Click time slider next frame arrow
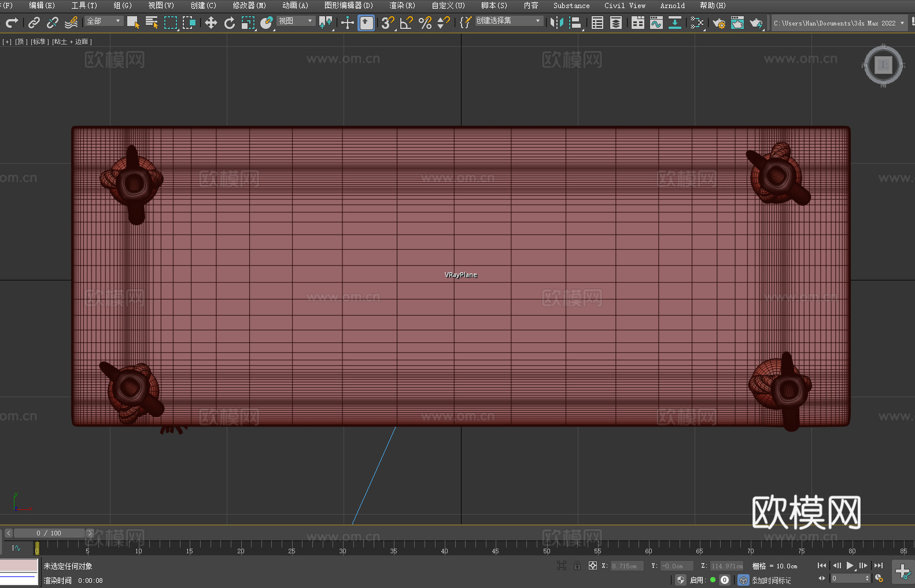915x588 pixels. point(90,533)
